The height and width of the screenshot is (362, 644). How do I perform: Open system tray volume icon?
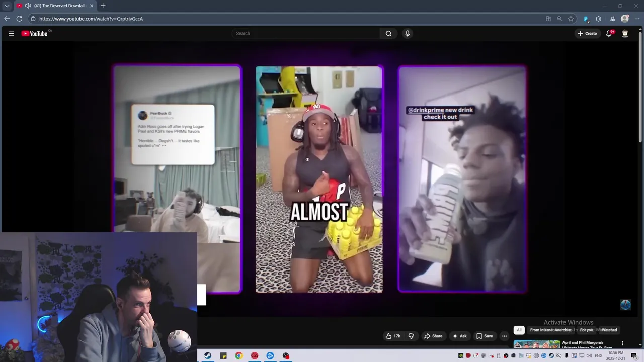589,355
